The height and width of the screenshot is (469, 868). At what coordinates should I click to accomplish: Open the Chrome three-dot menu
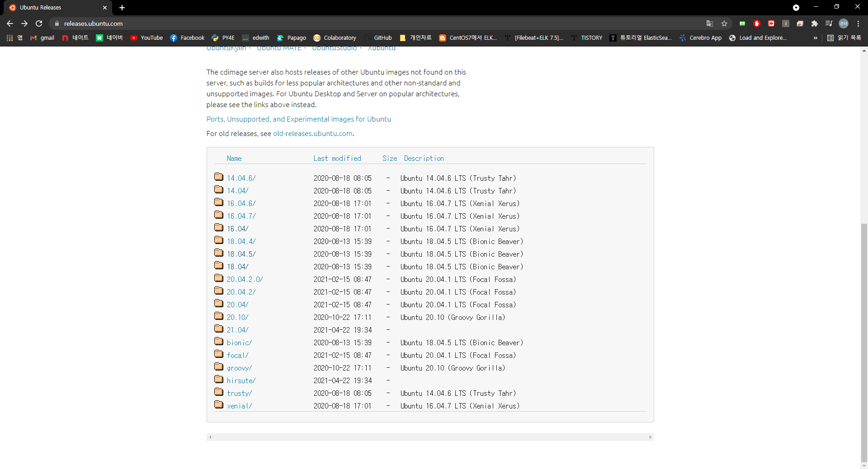(858, 23)
